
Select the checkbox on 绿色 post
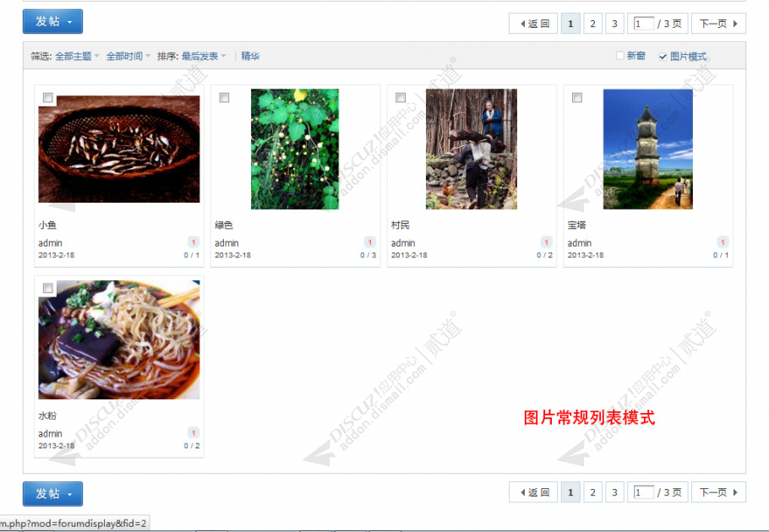pos(224,97)
